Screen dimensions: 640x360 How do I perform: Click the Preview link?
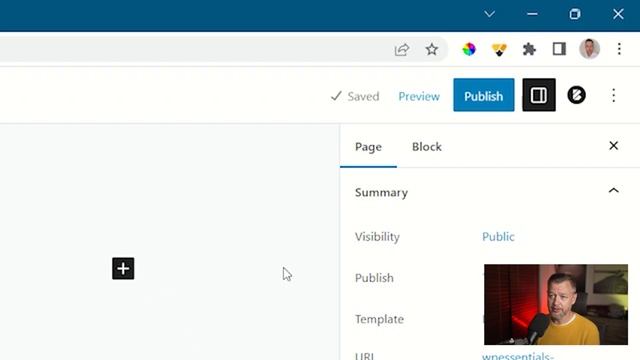point(419,96)
